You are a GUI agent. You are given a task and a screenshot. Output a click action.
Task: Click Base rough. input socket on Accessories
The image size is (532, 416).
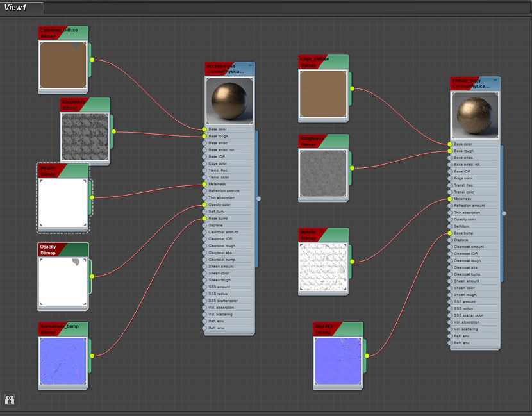point(204,136)
